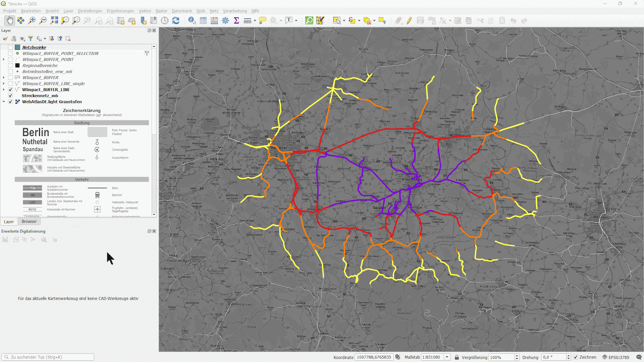Open the Temporal Controller clock icon
The width and height of the screenshot is (644, 362).
coord(165,20)
